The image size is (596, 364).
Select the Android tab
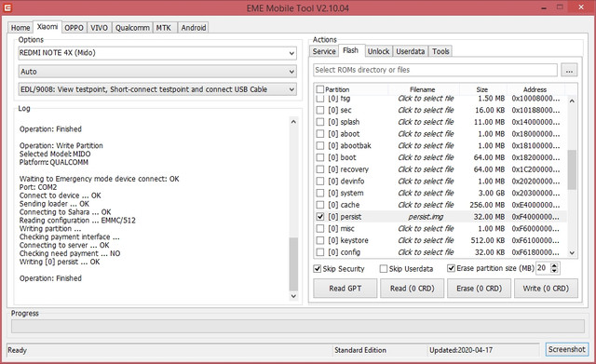[194, 28]
